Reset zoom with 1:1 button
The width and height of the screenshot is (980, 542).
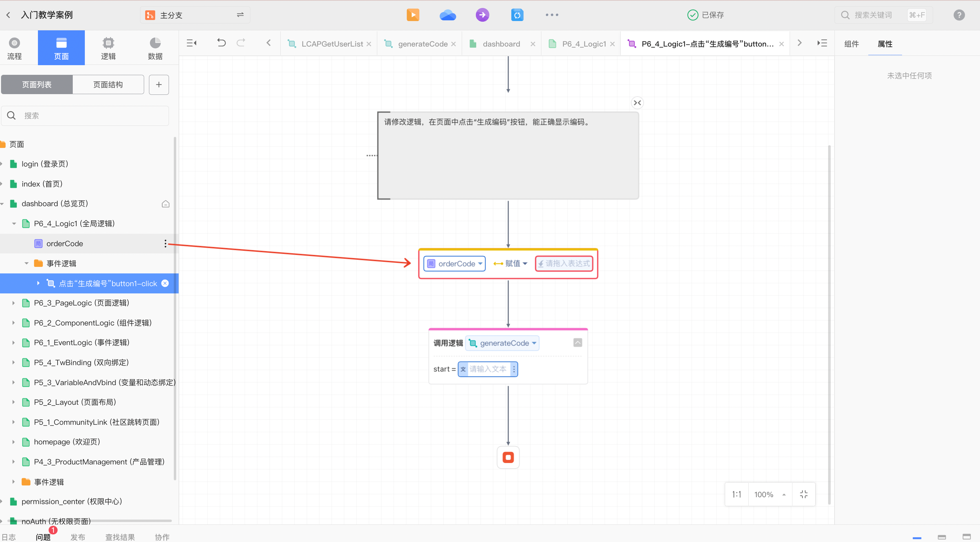[737, 494]
